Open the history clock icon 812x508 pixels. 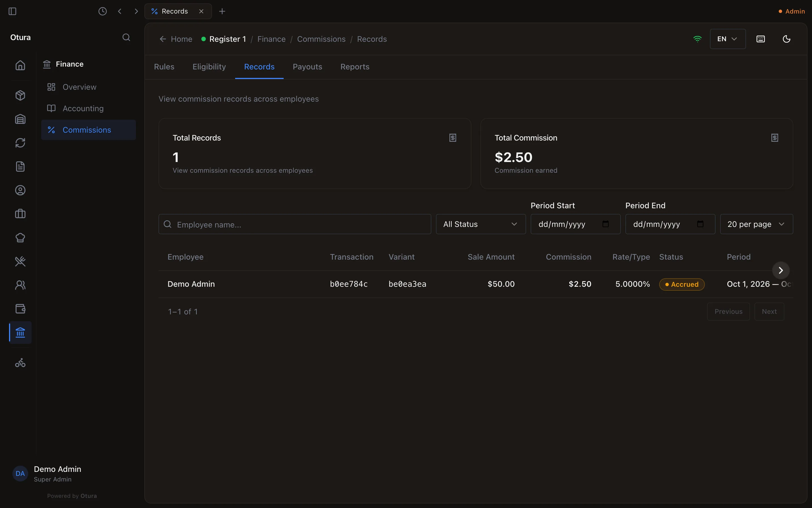click(103, 11)
